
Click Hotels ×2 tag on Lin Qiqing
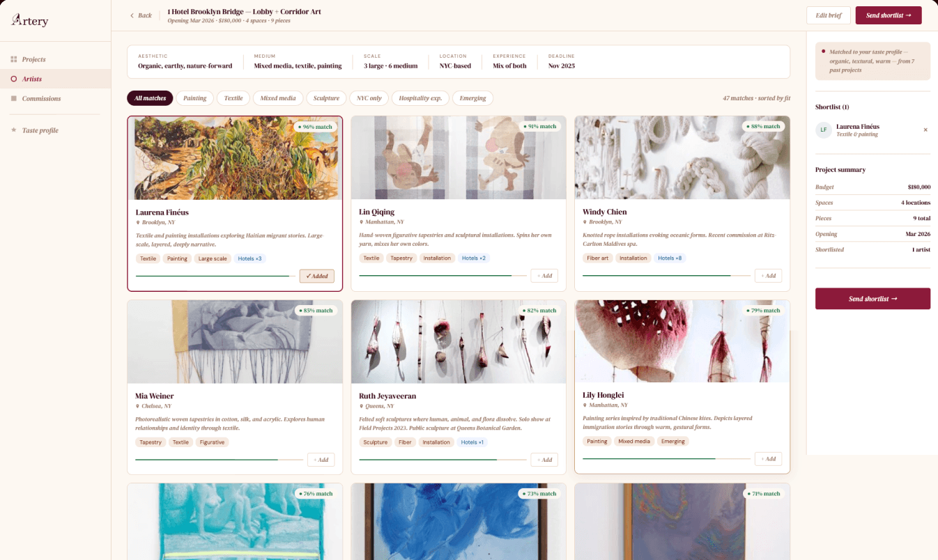(473, 258)
